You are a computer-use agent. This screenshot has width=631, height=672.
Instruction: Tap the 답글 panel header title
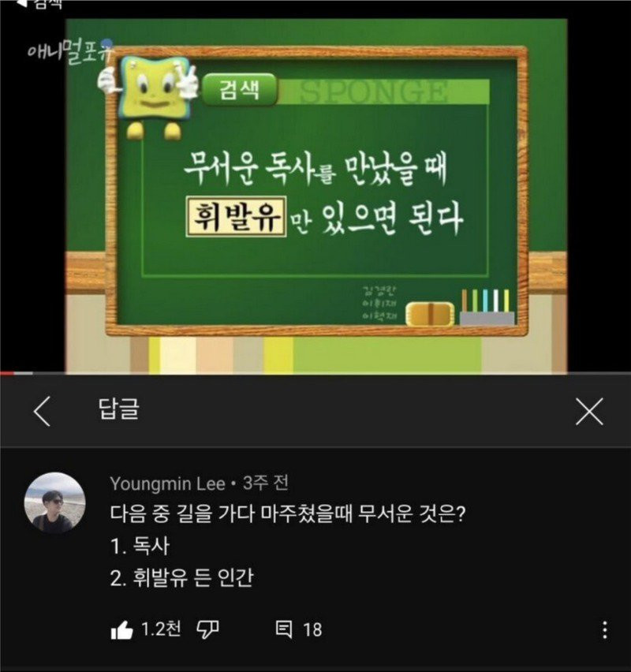tap(119, 409)
